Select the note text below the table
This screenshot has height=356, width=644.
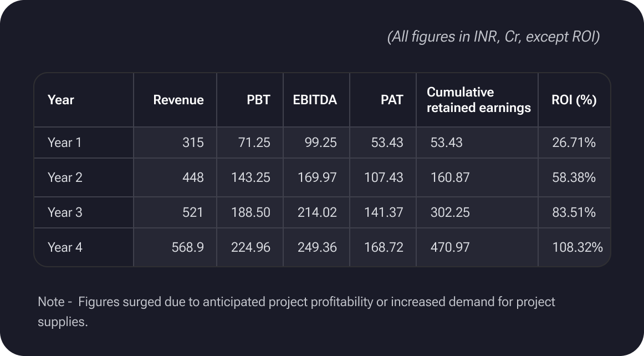pyautogui.click(x=296, y=312)
